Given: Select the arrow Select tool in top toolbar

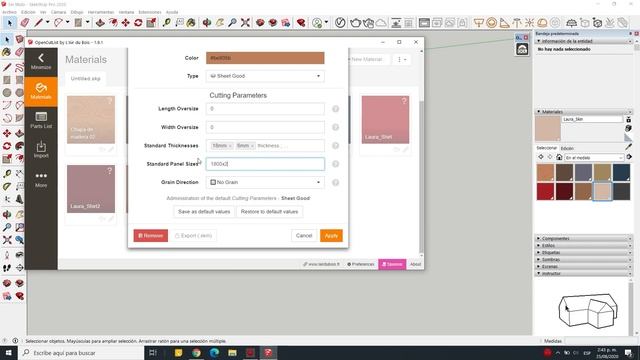Looking at the screenshot, I should (10, 22).
